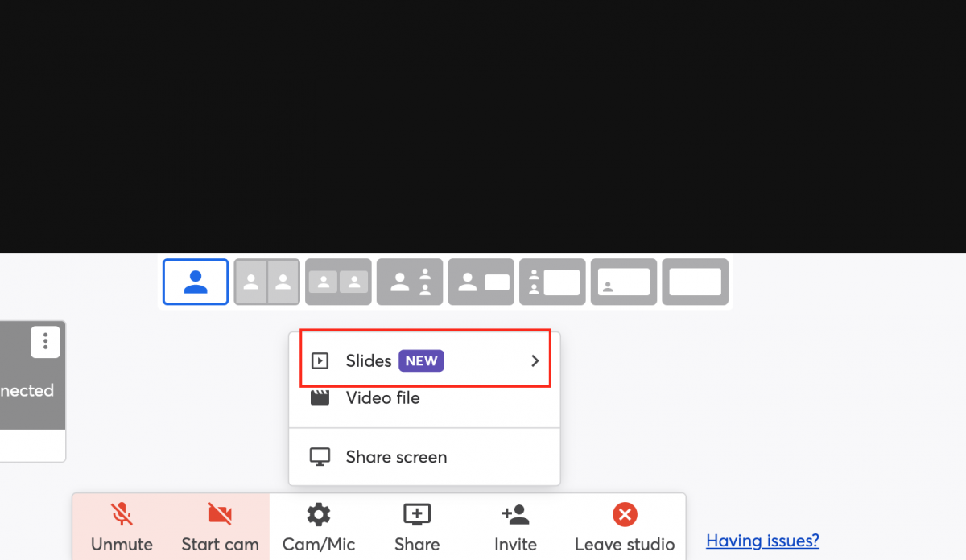Turn on camera with Start cam
This screenshot has height=560, width=966.
220,527
